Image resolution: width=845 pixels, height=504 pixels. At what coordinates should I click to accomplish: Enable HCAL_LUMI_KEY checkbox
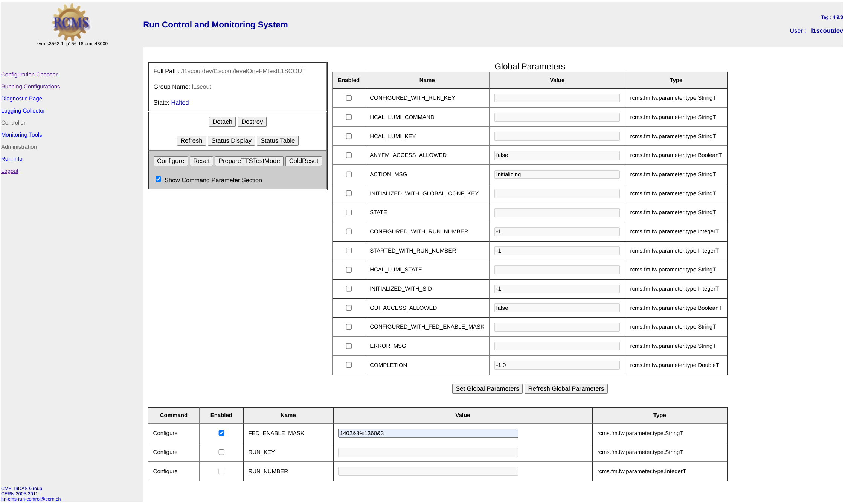coord(349,136)
